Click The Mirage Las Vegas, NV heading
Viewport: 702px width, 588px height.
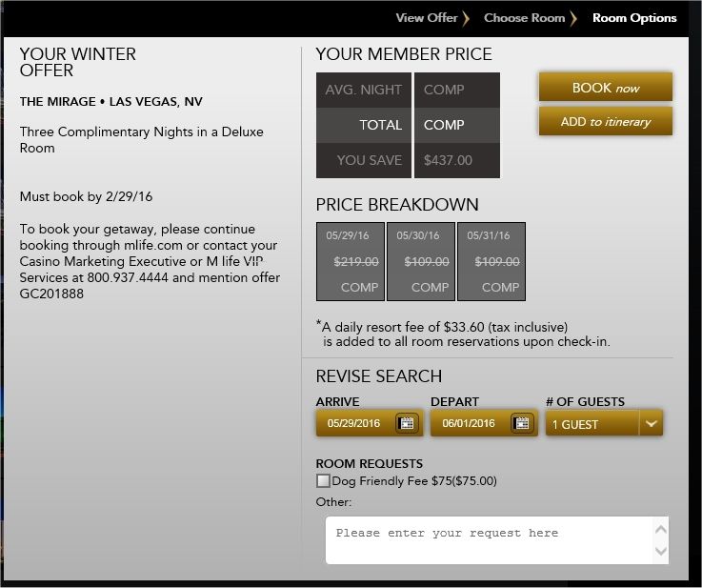(x=111, y=102)
